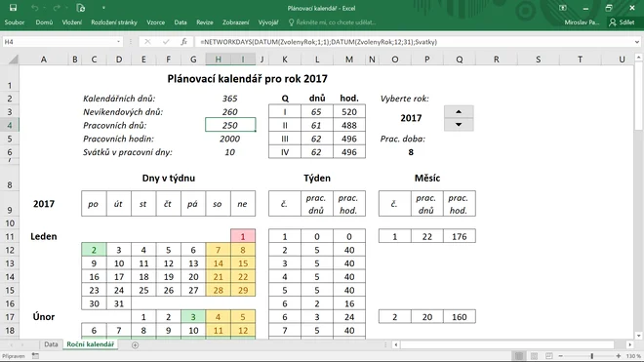
Task: Click the Tell me search field
Action: [x=333, y=22]
